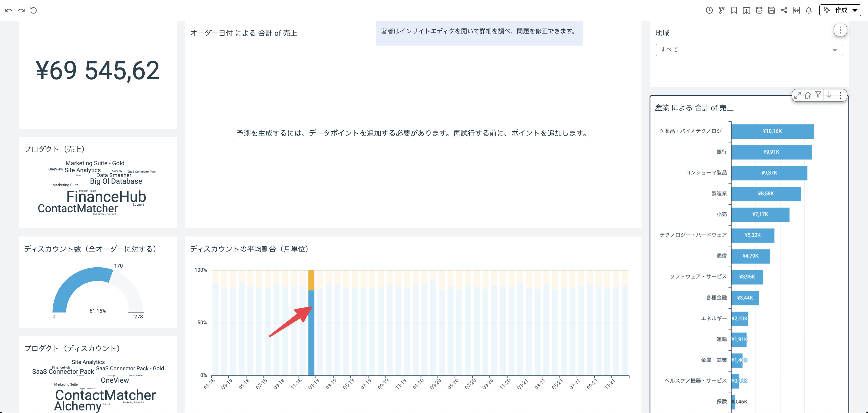This screenshot has height=413, width=868.
Task: Bookmark the dashboard
Action: (735, 10)
